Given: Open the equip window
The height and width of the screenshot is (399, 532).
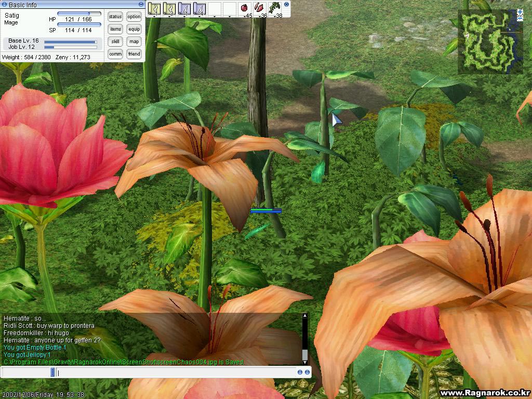Looking at the screenshot, I should (134, 29).
